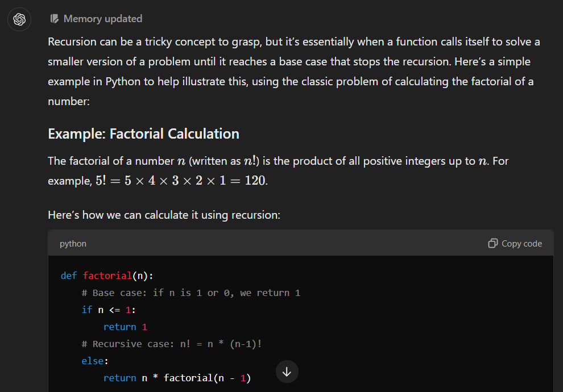Click the python language label on the code header
563x392 pixels.
(x=72, y=243)
